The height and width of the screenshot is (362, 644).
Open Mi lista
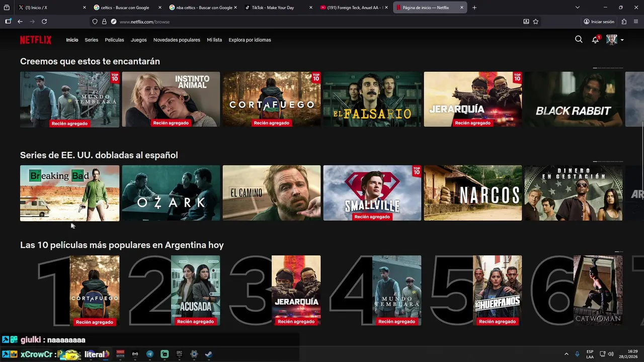[214, 40]
